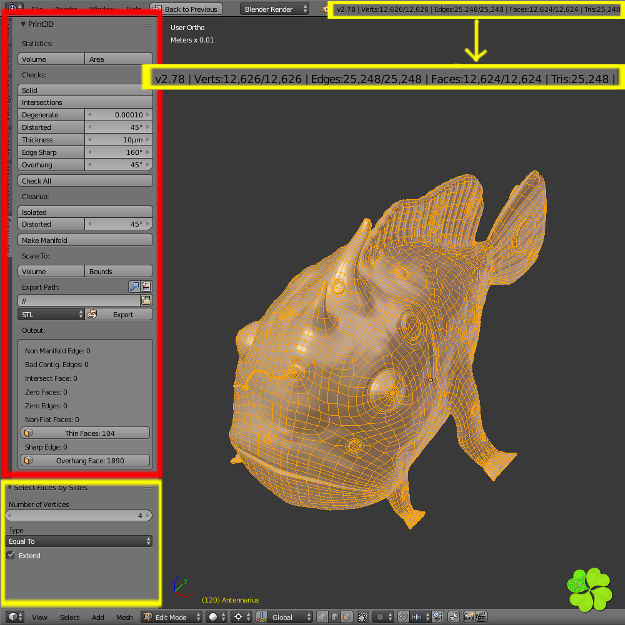Click Make Manifold button
Viewport: 625px width, 625px height.
click(x=85, y=240)
